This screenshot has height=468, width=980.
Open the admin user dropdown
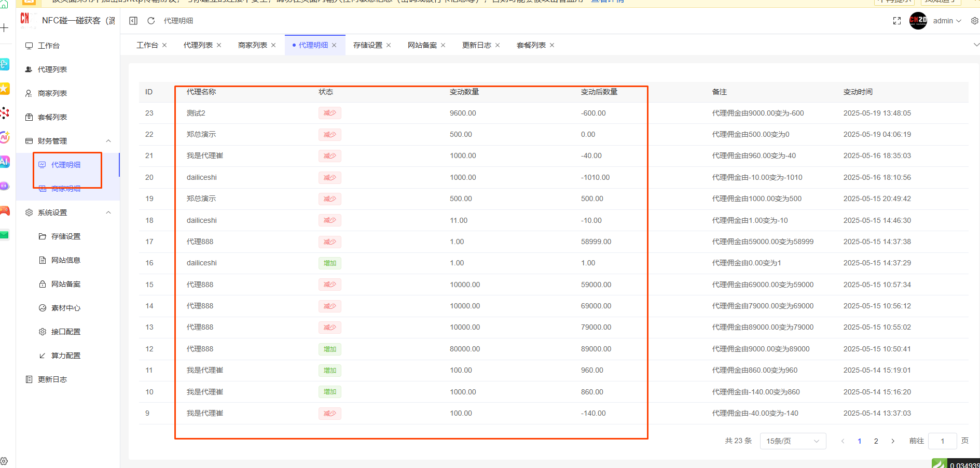click(947, 21)
